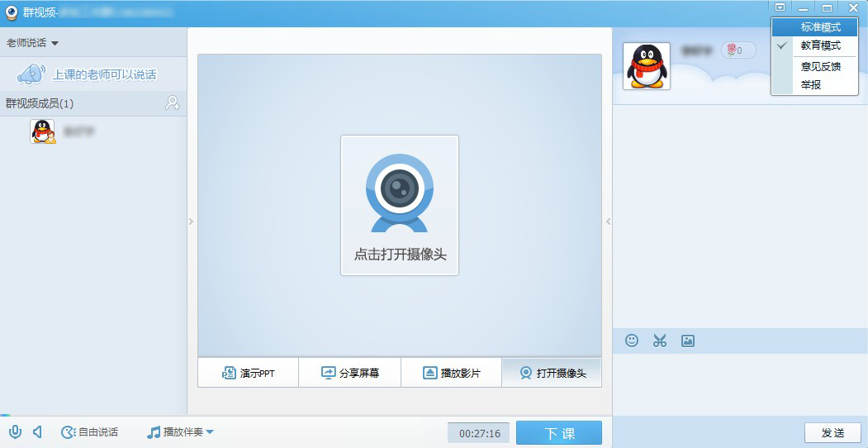Screen dimensions: 868x448
Task: Toggle the microphone on or off
Action: click(15, 431)
